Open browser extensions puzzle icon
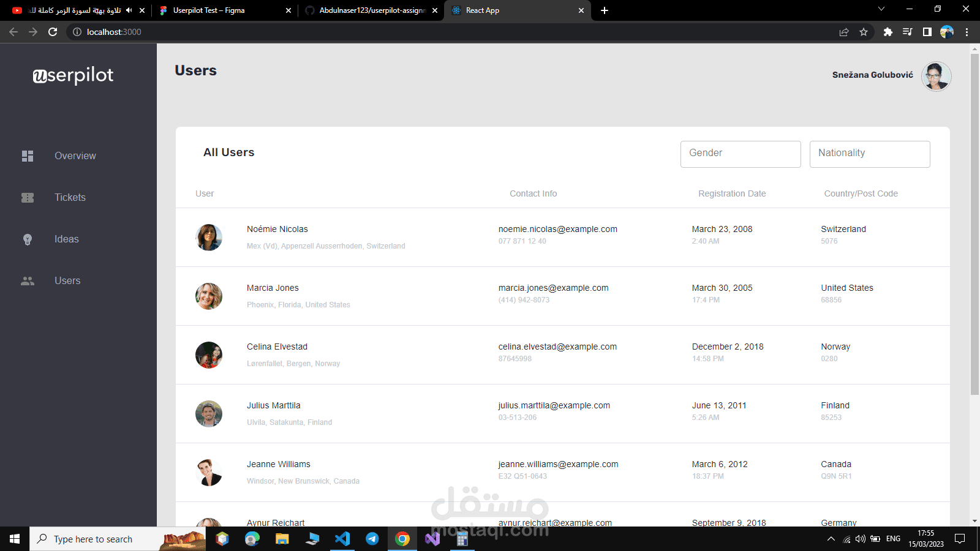 (888, 32)
